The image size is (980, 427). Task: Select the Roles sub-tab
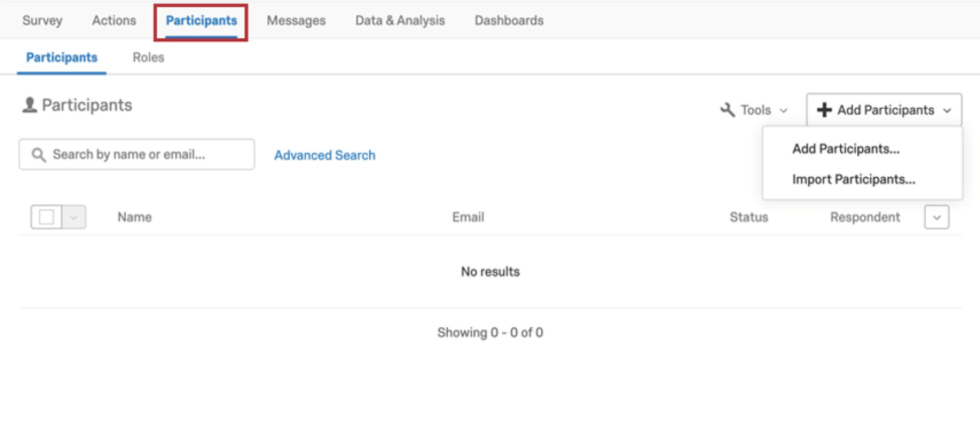pyautogui.click(x=148, y=57)
